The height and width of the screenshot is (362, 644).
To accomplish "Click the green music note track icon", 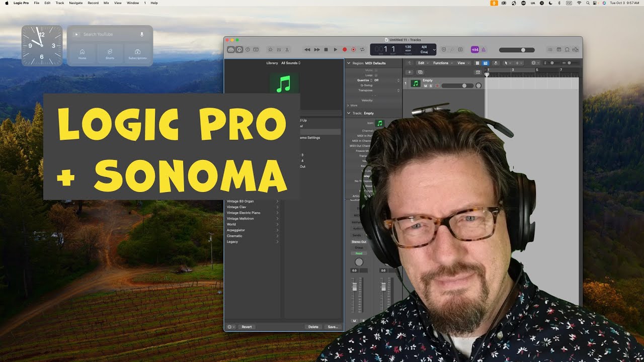I will [x=416, y=83].
